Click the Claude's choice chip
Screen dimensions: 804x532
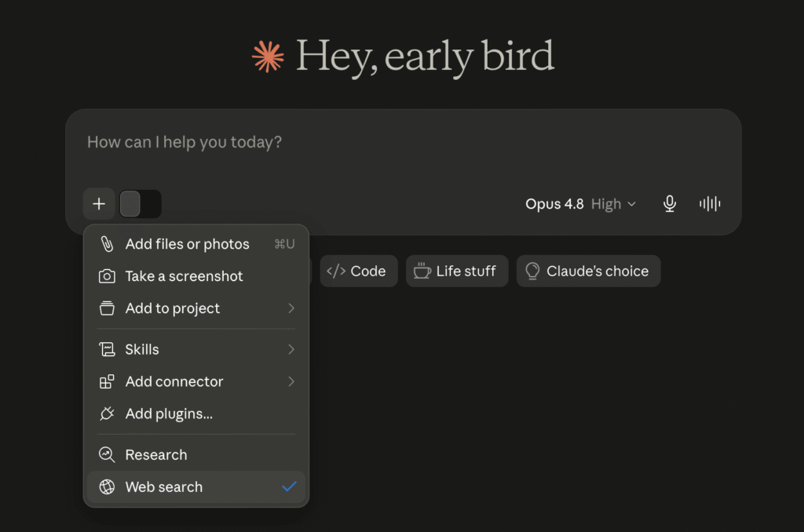[589, 271]
